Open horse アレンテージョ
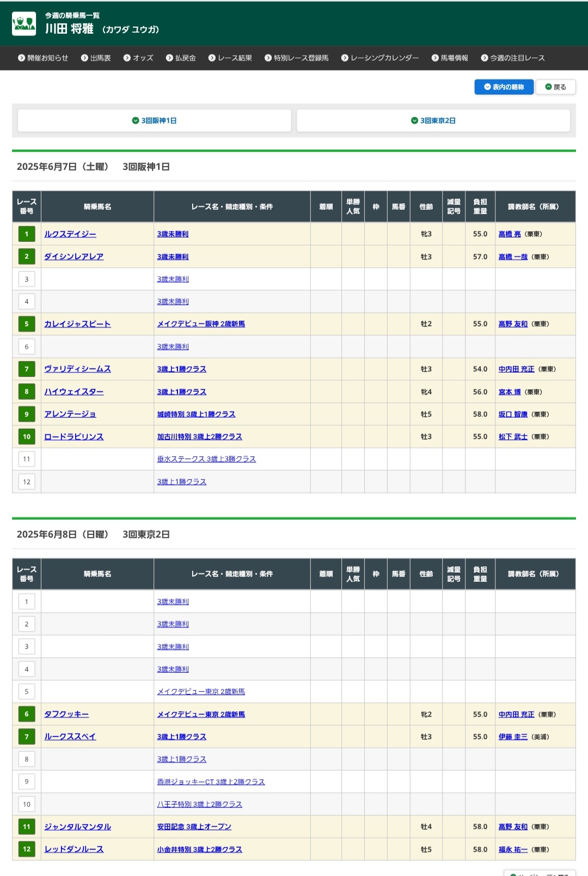Image resolution: width=588 pixels, height=876 pixels. (x=70, y=414)
